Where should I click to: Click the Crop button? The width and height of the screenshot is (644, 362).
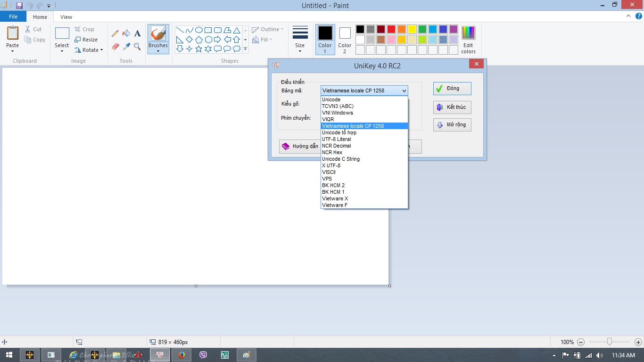pyautogui.click(x=84, y=29)
